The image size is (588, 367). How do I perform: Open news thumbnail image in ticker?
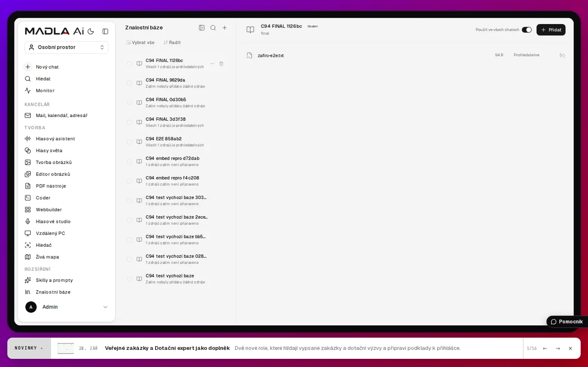66,348
